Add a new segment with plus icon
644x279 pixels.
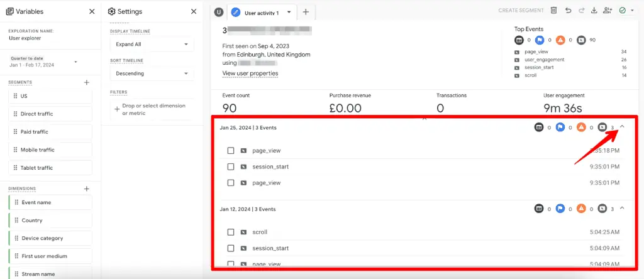pos(87,82)
